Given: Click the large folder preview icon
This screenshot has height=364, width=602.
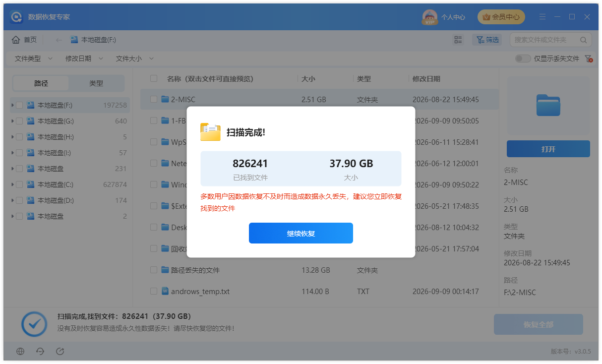Looking at the screenshot, I should click(548, 105).
